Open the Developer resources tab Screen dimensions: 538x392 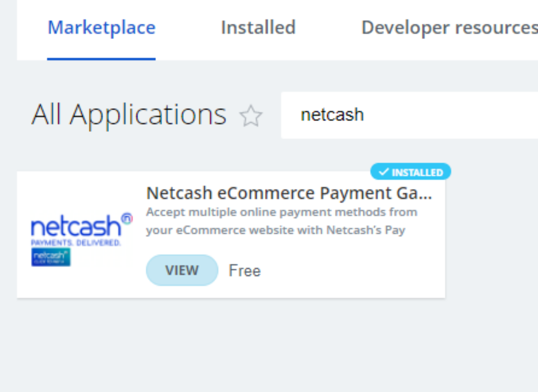(x=448, y=27)
